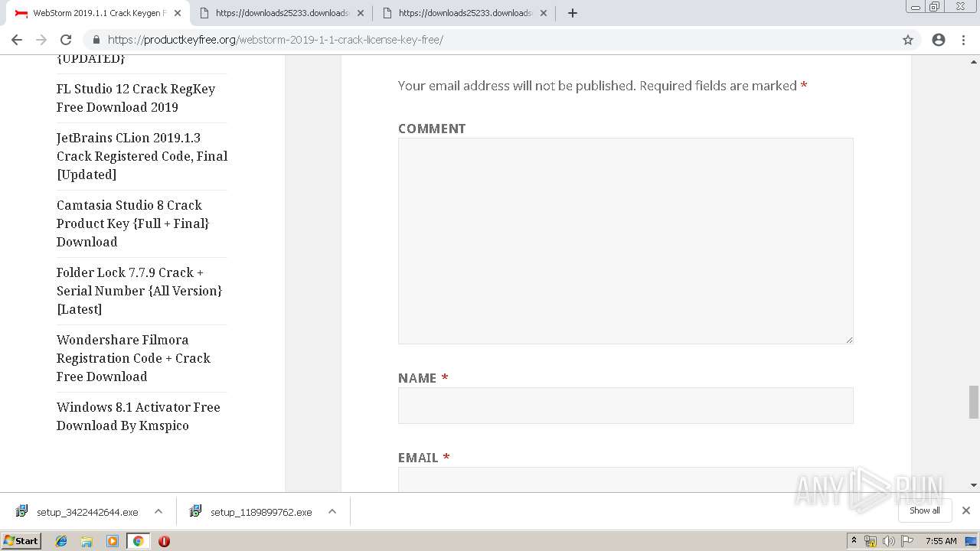Screen dimensions: 980x551
Task: Open the Action Center flag icon
Action: click(907, 541)
